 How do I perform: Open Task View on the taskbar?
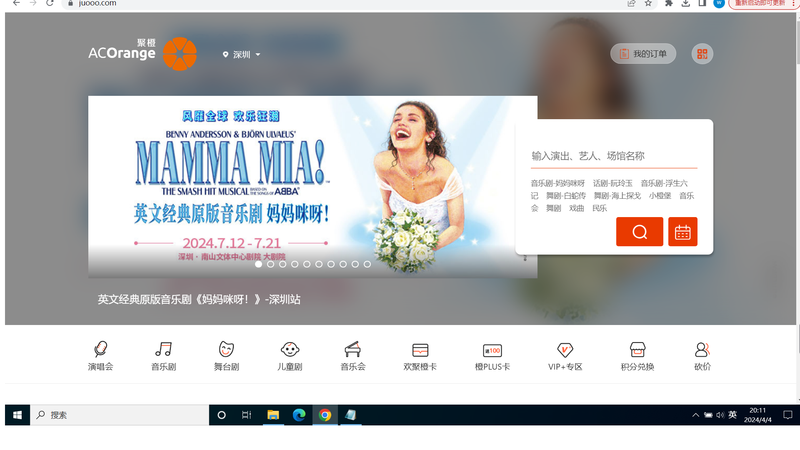246,415
